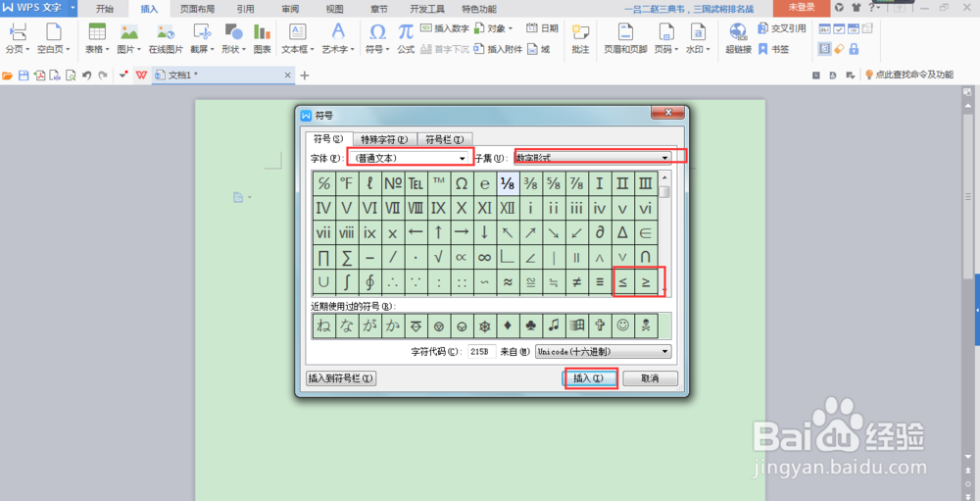980x501 pixels.
Task: Open the 公式 formula editor
Action: click(406, 39)
